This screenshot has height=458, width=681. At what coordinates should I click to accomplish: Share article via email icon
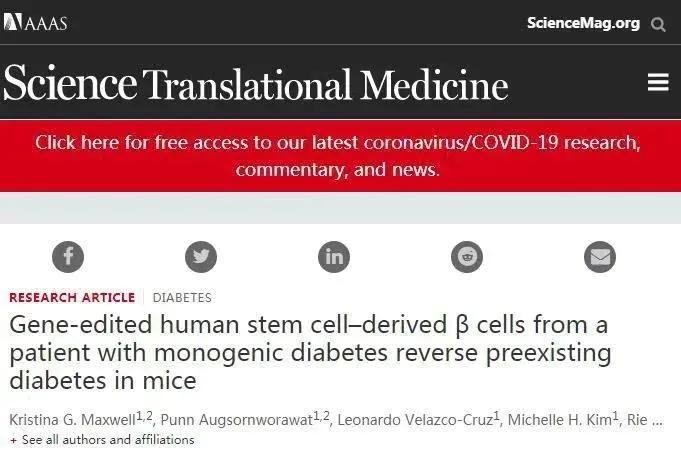(600, 257)
